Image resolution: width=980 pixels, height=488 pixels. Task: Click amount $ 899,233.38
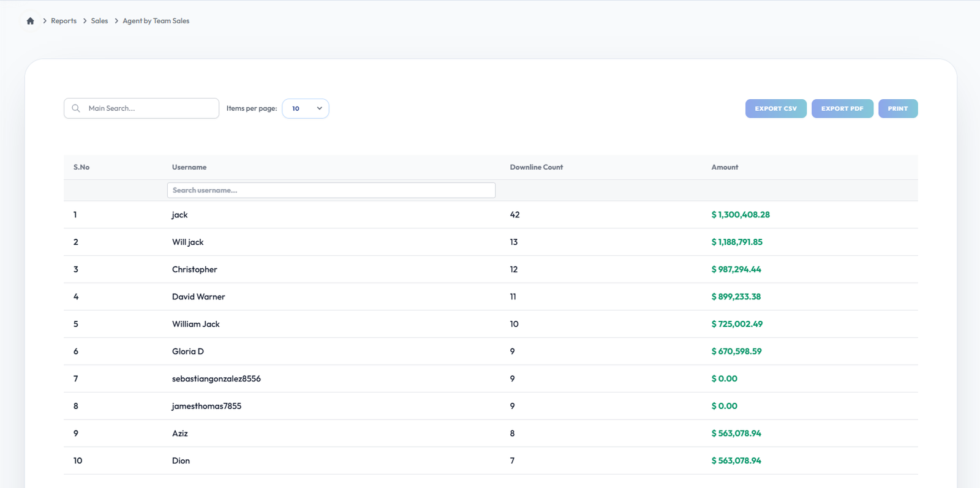click(x=736, y=297)
